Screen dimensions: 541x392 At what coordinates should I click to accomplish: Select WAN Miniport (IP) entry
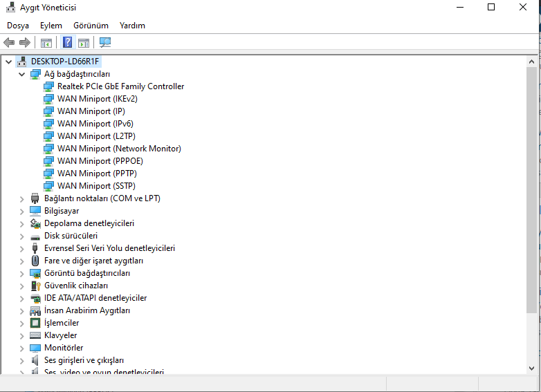point(91,111)
